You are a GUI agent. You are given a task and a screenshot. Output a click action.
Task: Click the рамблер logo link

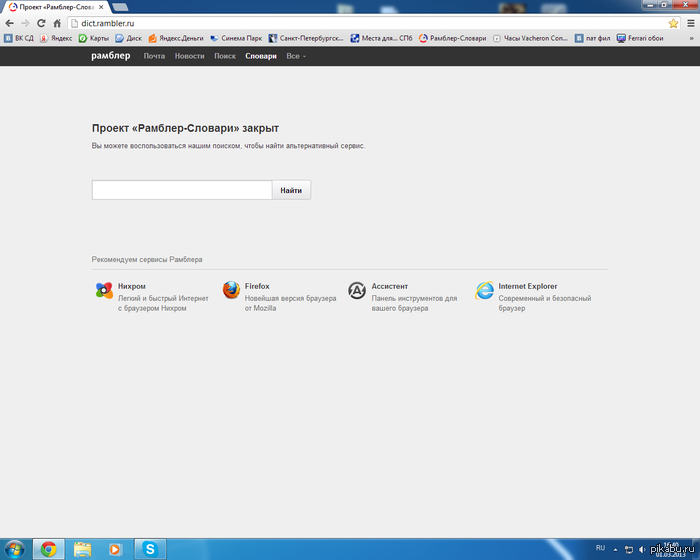point(111,56)
